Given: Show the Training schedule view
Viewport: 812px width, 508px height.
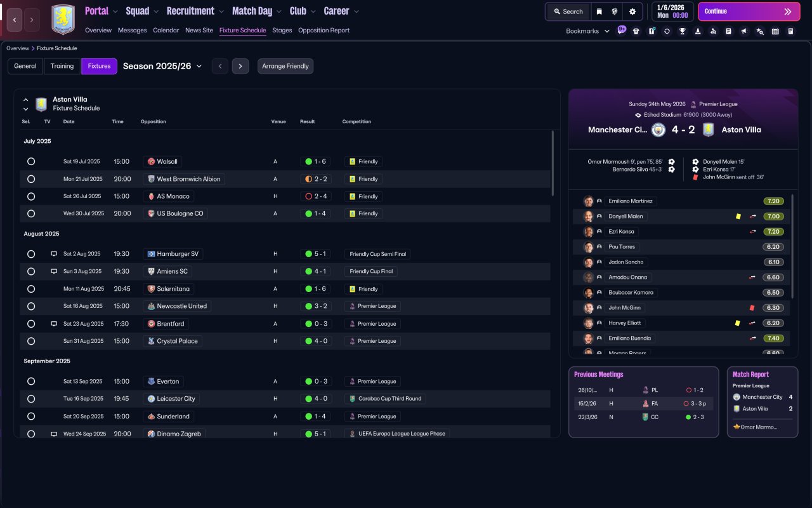Looking at the screenshot, I should pos(62,66).
